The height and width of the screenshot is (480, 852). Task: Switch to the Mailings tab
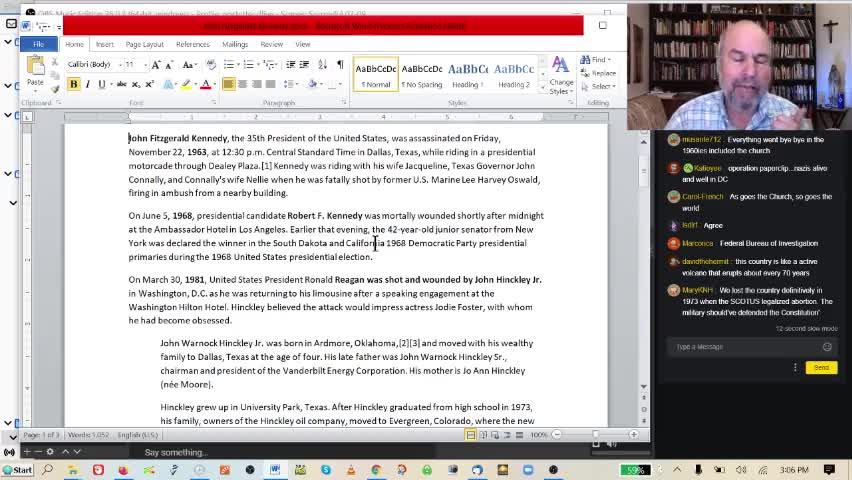(x=235, y=44)
